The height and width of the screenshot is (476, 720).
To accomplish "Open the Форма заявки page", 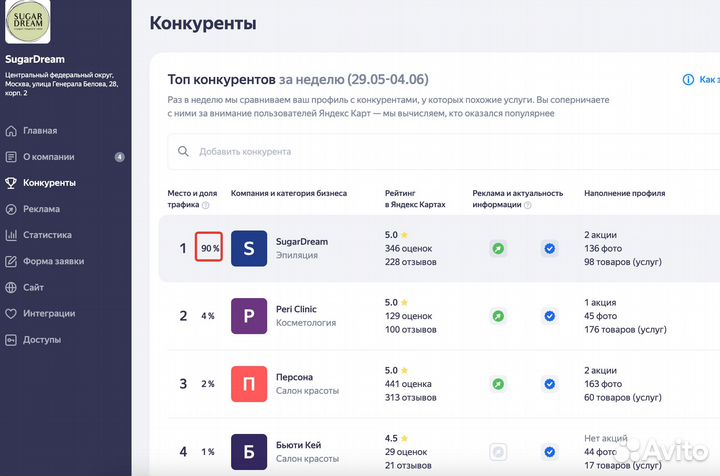I will tap(53, 261).
